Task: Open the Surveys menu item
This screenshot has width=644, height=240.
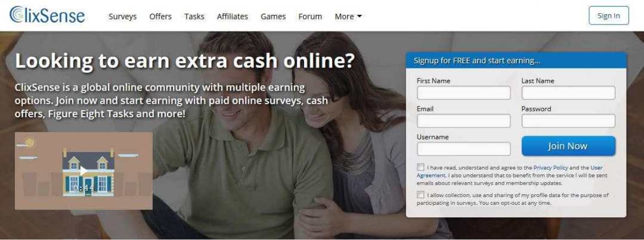Action: [x=122, y=17]
